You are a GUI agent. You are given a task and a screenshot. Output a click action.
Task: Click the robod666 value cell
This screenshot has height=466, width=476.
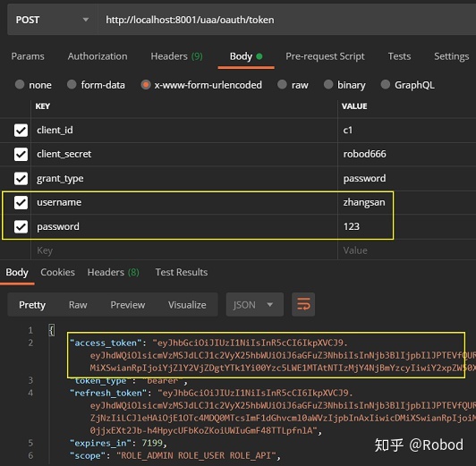(x=407, y=154)
